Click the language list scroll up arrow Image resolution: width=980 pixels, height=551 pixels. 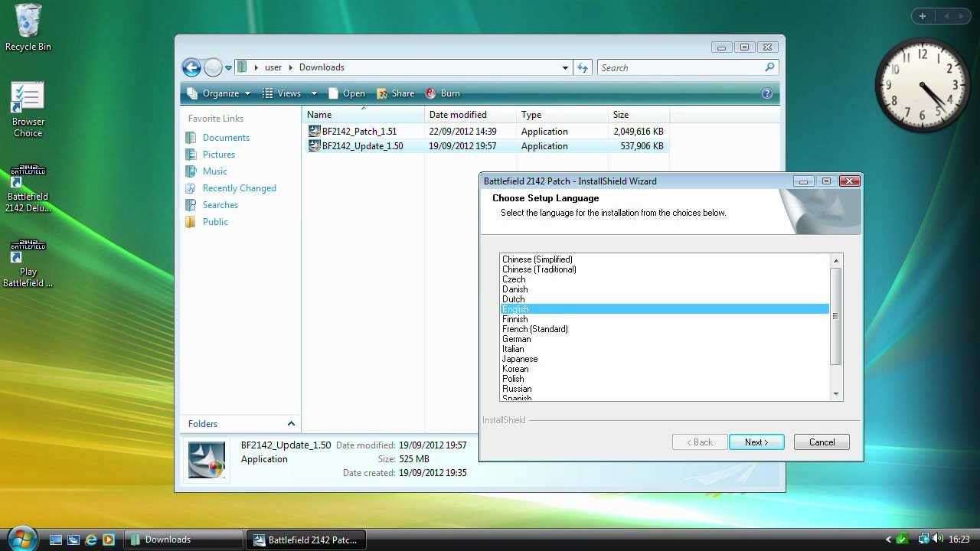836,260
